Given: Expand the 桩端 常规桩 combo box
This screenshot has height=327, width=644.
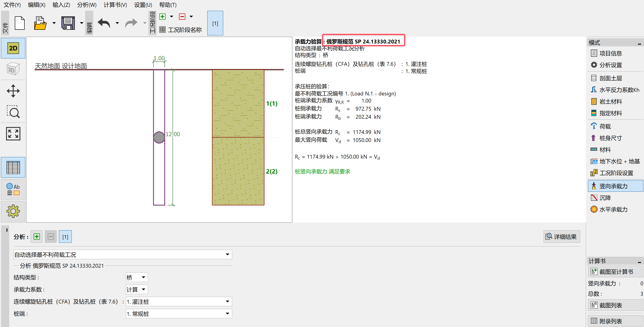Looking at the screenshot, I should (179, 314).
